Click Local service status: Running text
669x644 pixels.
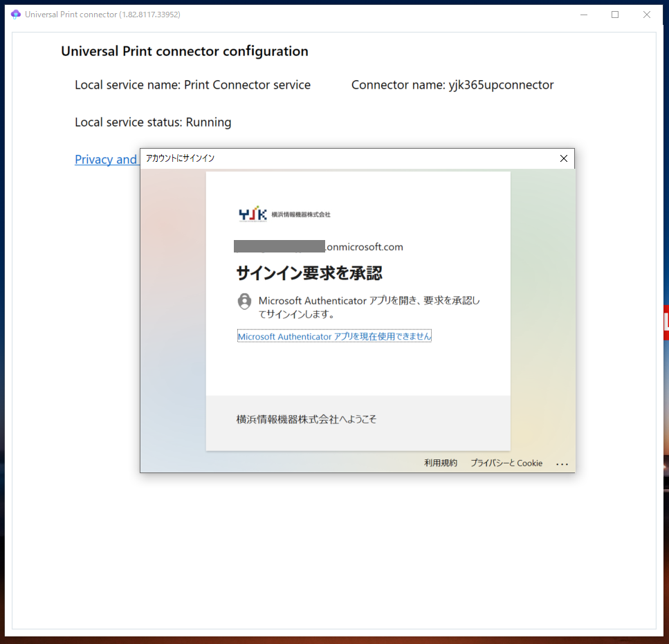tap(153, 122)
